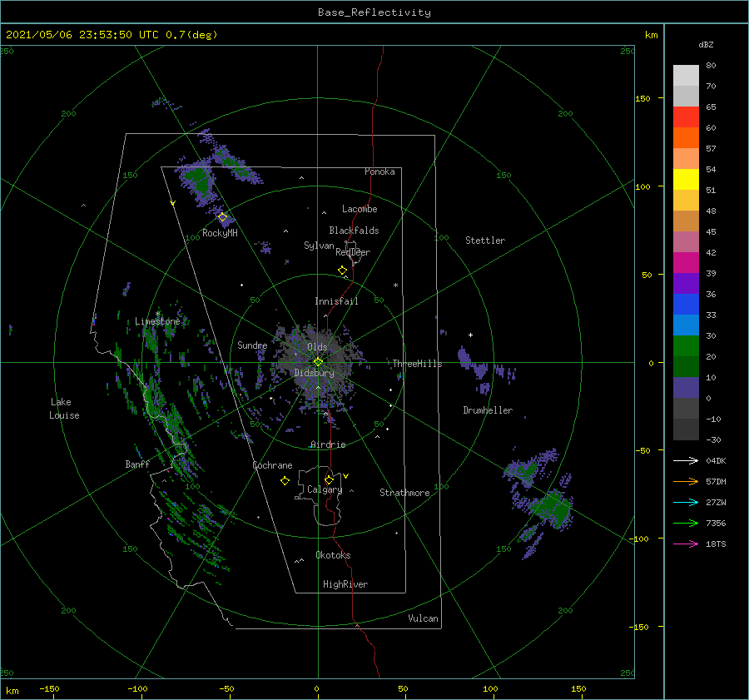Image resolution: width=749 pixels, height=700 pixels.
Task: Click the yellow diamond marker above Calgary label
Action: [329, 479]
